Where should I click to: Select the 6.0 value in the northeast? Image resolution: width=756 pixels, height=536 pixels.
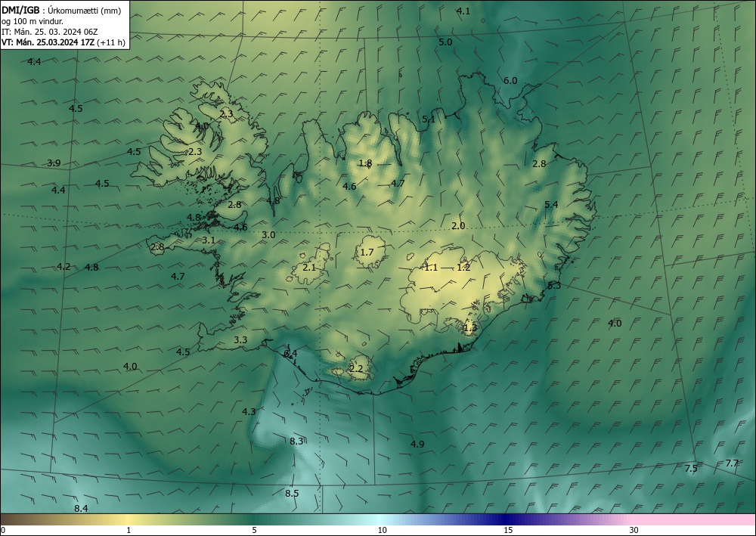[x=510, y=80]
